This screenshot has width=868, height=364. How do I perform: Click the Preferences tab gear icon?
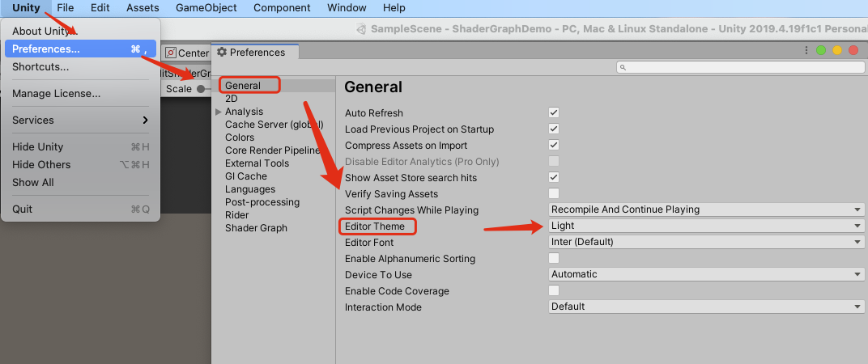pyautogui.click(x=222, y=52)
